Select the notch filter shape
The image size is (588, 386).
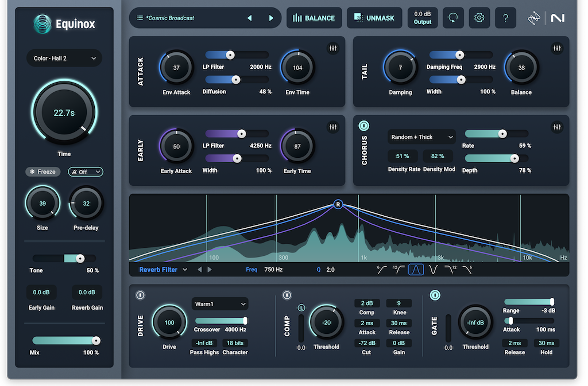(433, 270)
